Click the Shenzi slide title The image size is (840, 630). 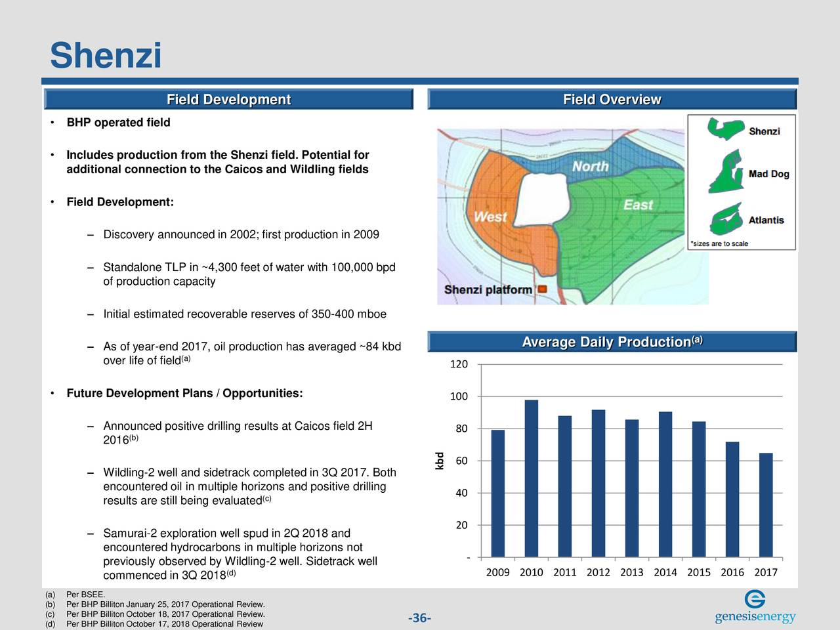[106, 55]
